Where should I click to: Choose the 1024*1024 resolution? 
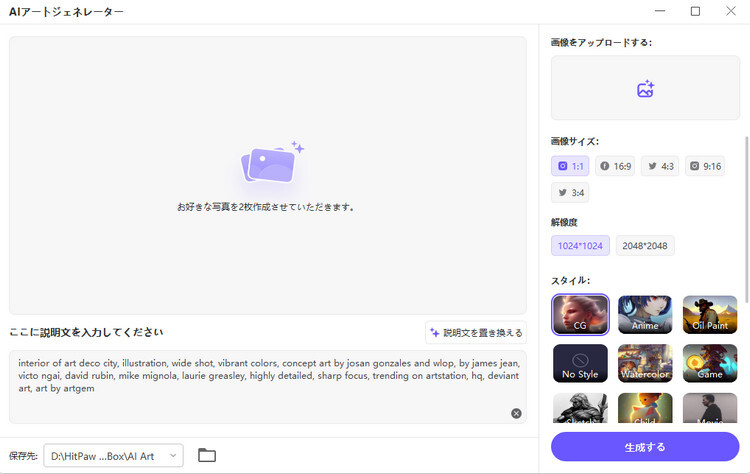tap(580, 246)
